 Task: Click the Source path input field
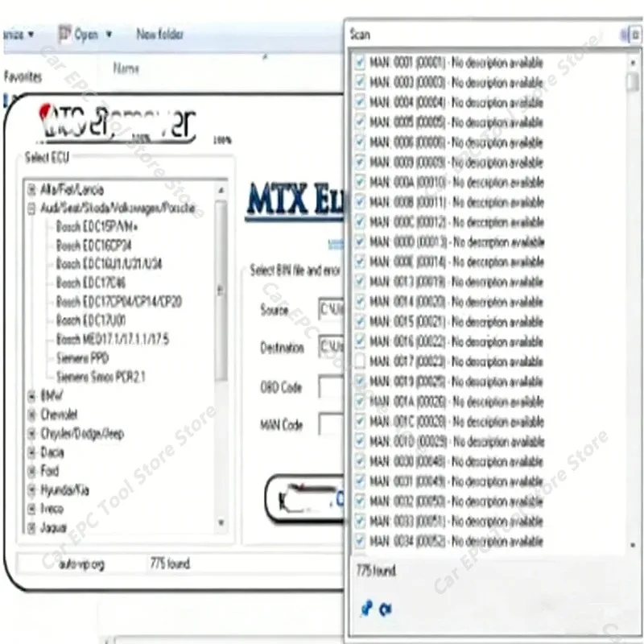[x=332, y=309]
